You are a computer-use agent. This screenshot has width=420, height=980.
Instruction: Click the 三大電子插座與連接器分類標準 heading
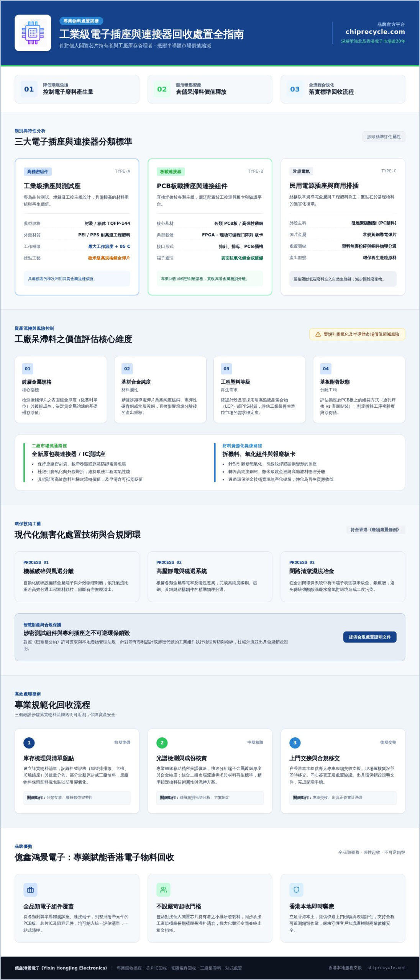pyautogui.click(x=74, y=142)
